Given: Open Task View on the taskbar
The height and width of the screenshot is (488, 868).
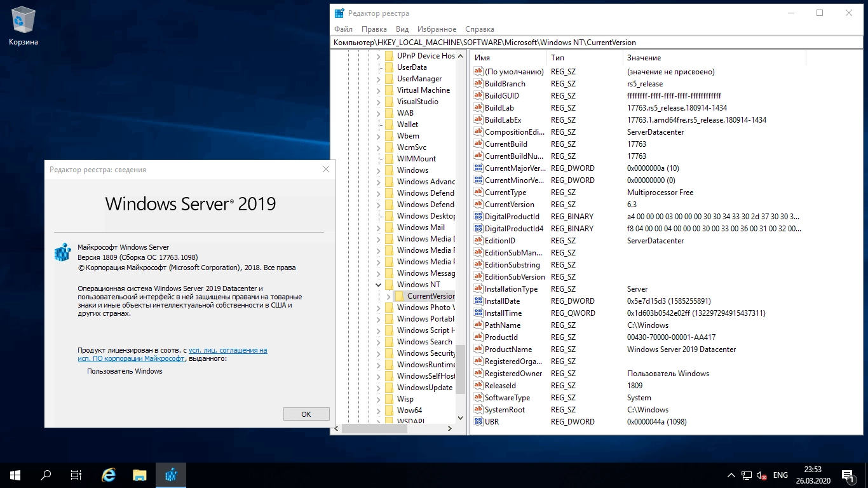Looking at the screenshot, I should click(76, 475).
